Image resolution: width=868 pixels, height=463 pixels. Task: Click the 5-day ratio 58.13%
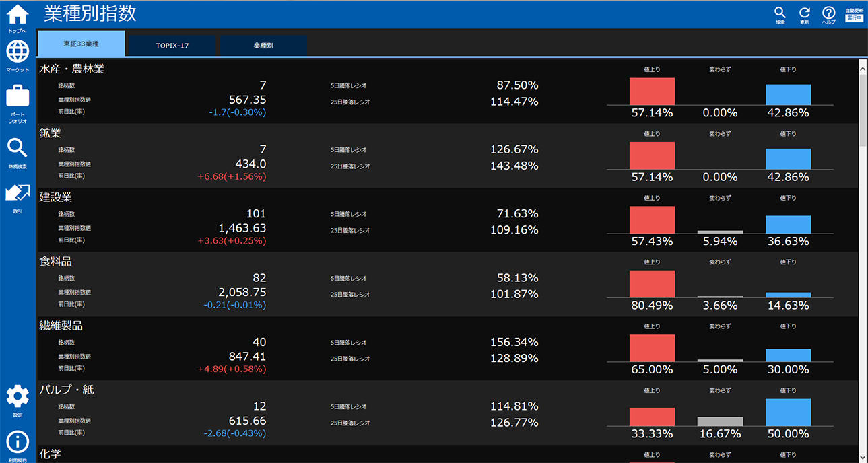[517, 278]
